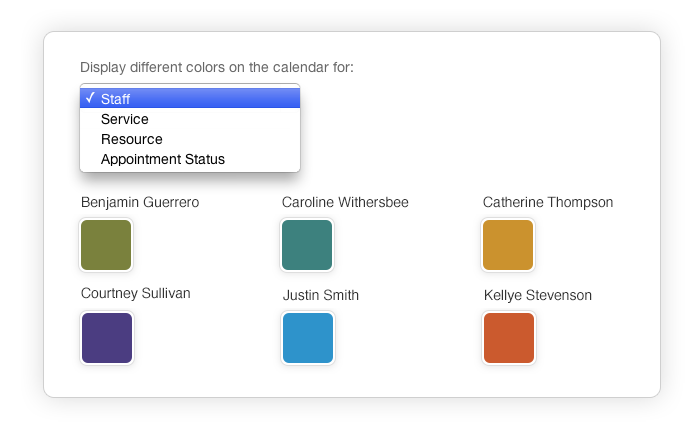Click the Caroline Withersbee name label

coord(345,202)
